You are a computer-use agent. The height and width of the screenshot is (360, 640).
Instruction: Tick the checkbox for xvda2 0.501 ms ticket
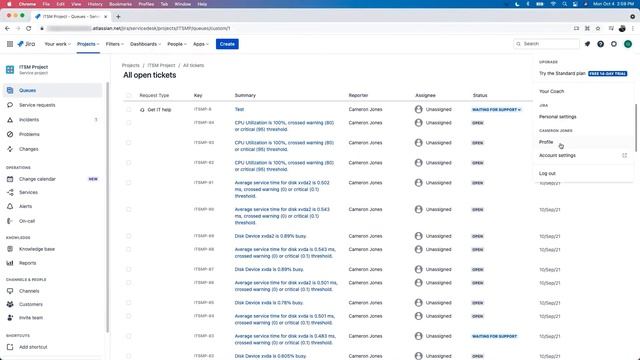tap(129, 282)
